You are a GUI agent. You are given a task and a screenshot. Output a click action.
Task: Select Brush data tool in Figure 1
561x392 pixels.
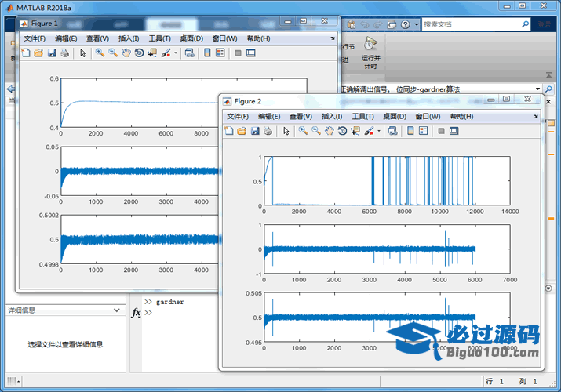coord(166,53)
